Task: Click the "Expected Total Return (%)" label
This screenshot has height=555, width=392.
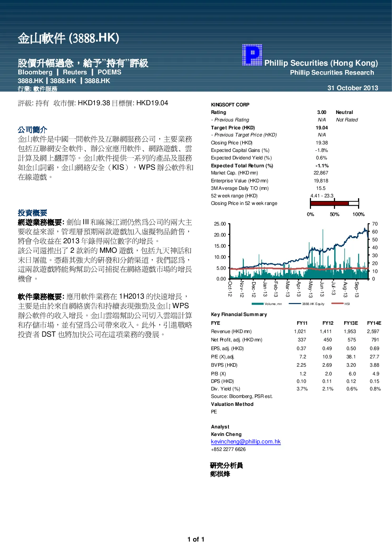Action: pyautogui.click(x=242, y=166)
